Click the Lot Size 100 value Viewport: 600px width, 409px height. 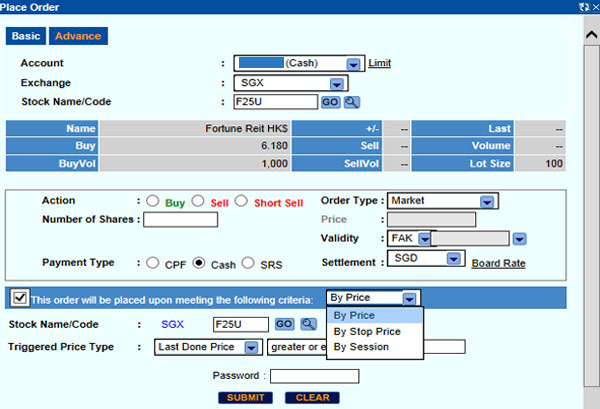click(540, 164)
